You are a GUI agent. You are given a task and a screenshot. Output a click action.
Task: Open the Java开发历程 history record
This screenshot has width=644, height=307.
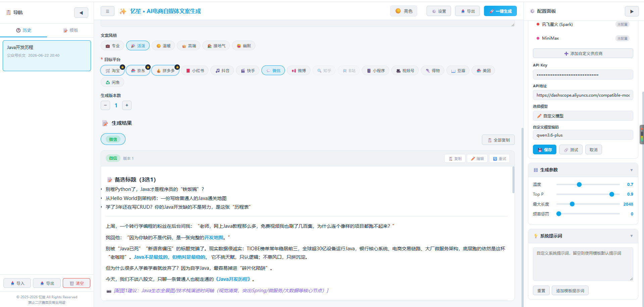tap(47, 56)
